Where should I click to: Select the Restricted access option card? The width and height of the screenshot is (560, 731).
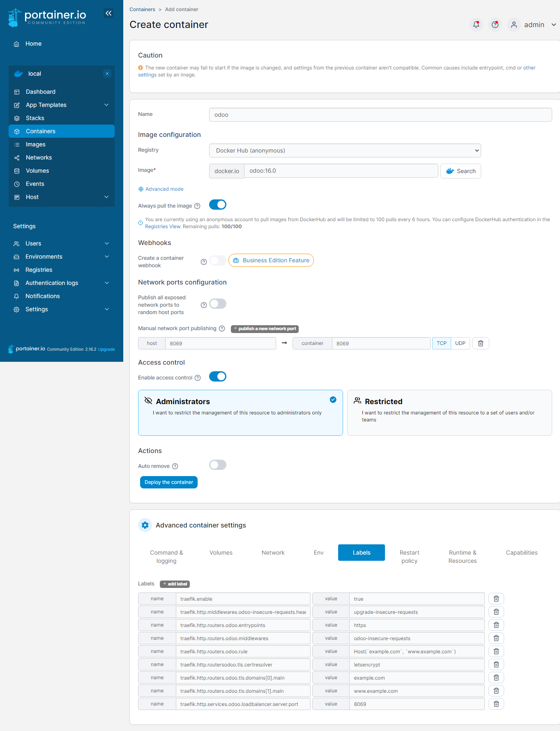tap(449, 413)
